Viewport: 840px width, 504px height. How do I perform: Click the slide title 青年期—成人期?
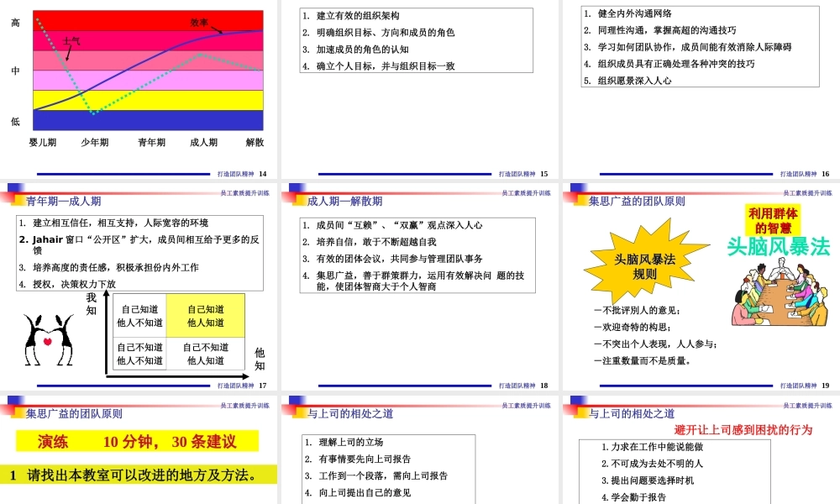click(64, 201)
